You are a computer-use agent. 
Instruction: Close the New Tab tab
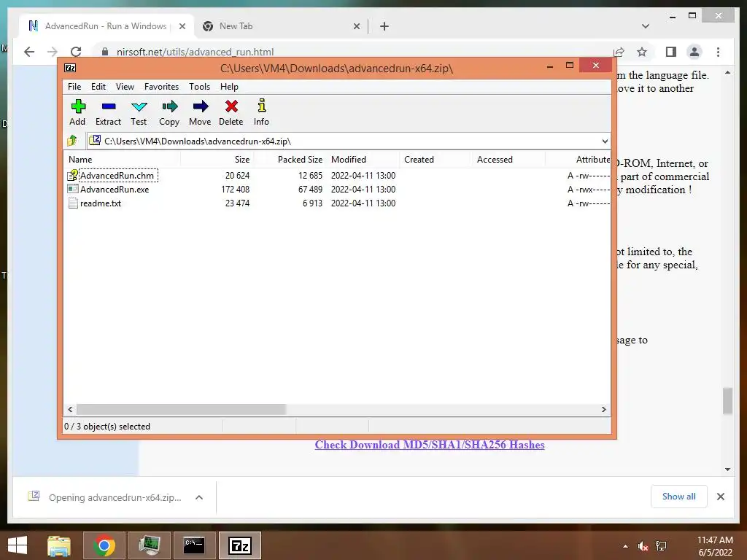[357, 26]
